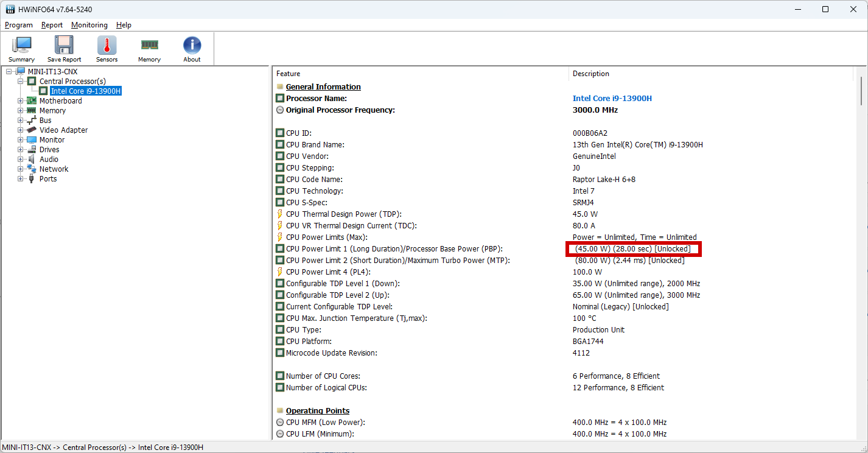The height and width of the screenshot is (453, 868).
Task: Click the vertical scrollbar thumb in details pane
Action: [x=861, y=91]
